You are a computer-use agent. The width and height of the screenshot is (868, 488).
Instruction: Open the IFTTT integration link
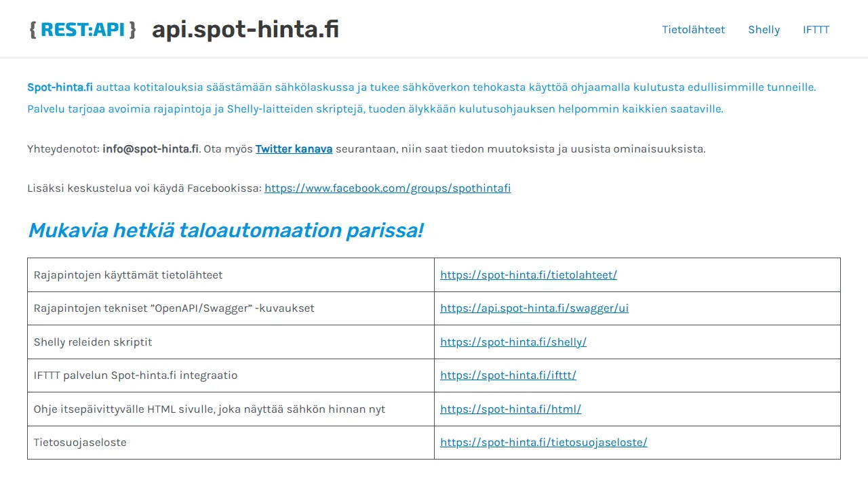click(508, 375)
